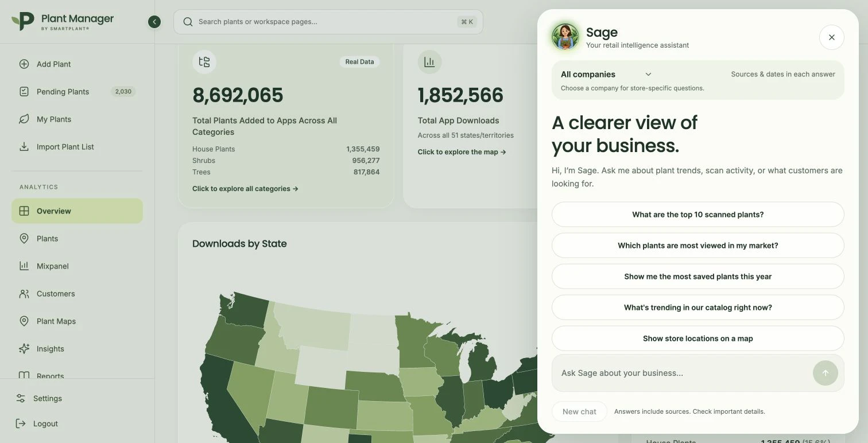
Task: Click the 'Real Data' badge
Action: 359,62
